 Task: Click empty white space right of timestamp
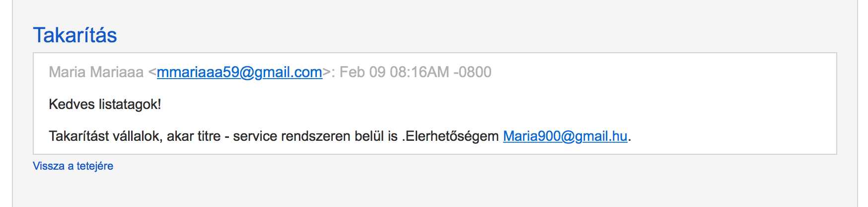[x=660, y=72]
